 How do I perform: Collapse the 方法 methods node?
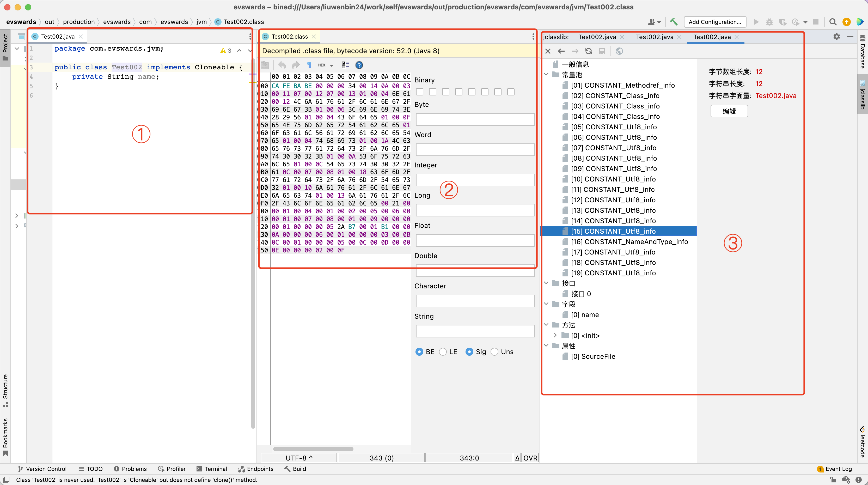(546, 325)
